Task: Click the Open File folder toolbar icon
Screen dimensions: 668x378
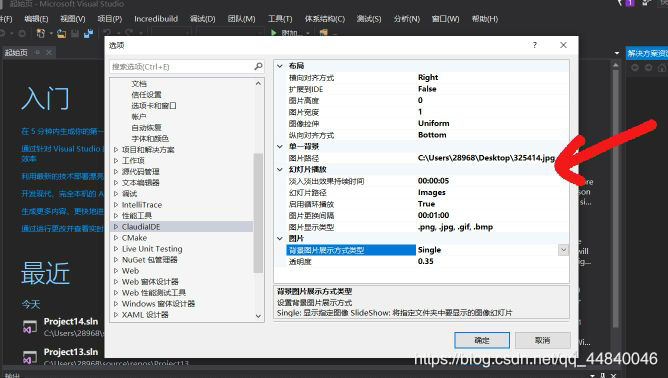Action: coord(61,34)
